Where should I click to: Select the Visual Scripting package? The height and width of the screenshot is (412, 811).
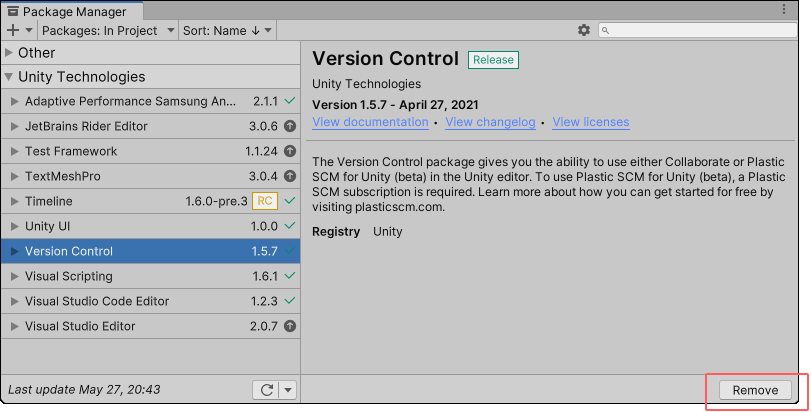click(x=151, y=276)
